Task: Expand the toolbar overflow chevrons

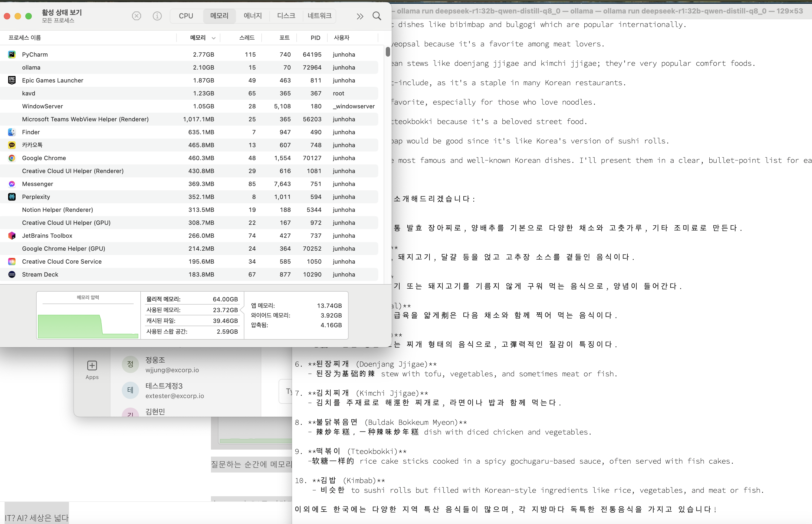Action: (360, 16)
